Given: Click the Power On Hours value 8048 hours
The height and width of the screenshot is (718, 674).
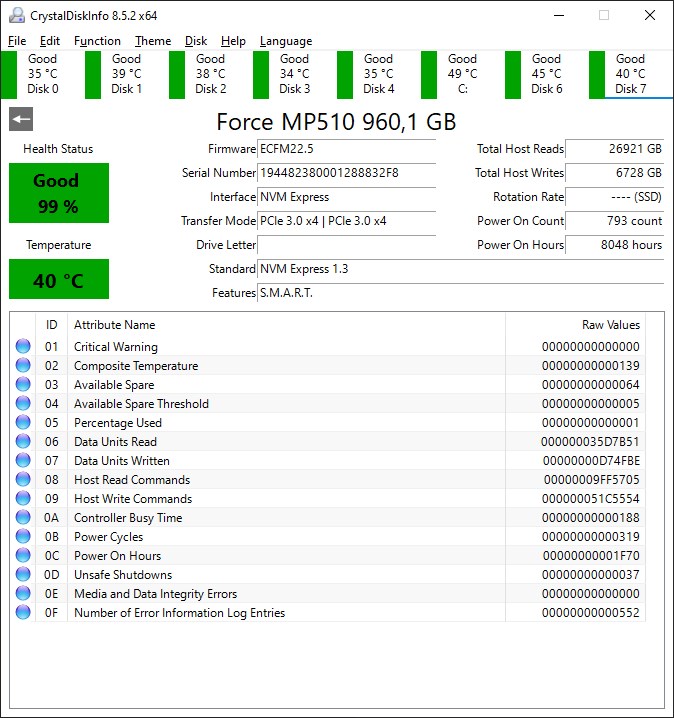Looking at the screenshot, I should tap(614, 245).
